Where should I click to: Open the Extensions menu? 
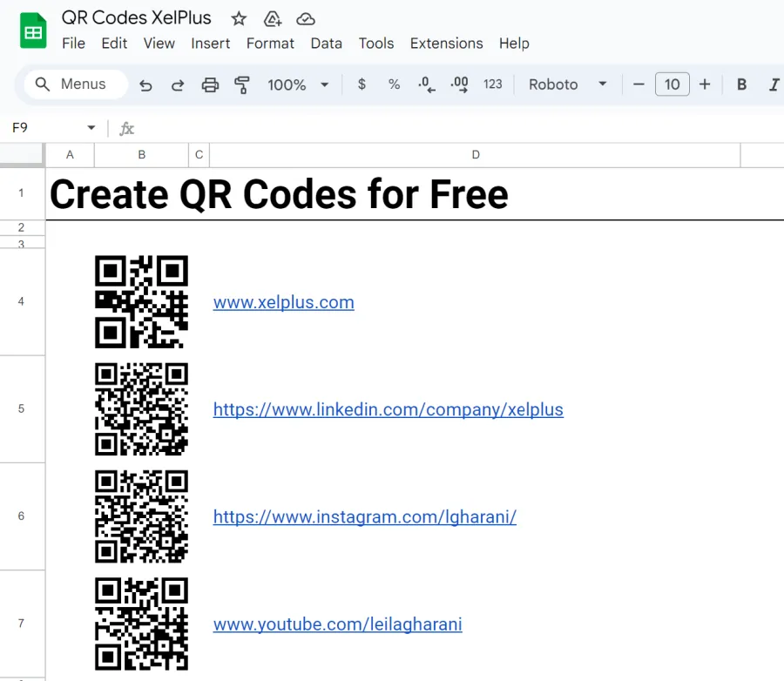(x=446, y=44)
